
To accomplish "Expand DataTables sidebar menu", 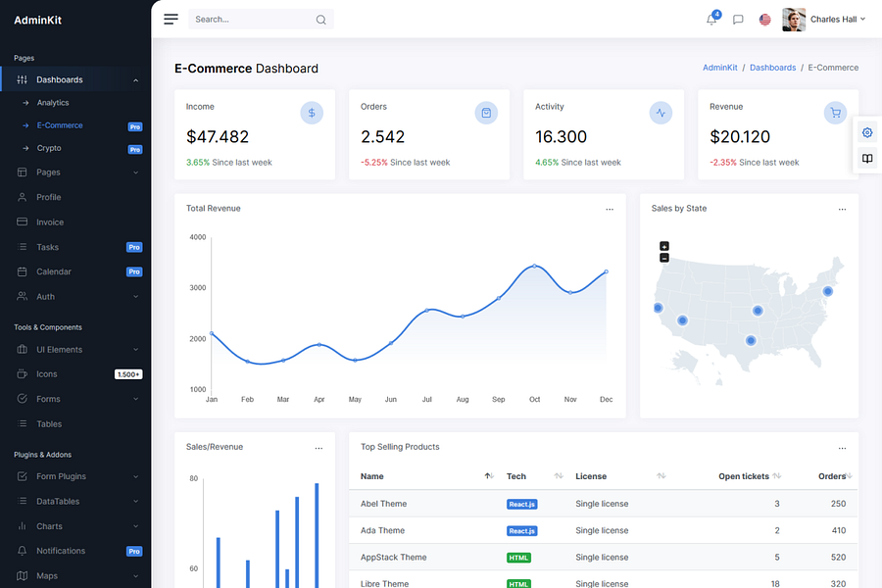I will (135, 502).
